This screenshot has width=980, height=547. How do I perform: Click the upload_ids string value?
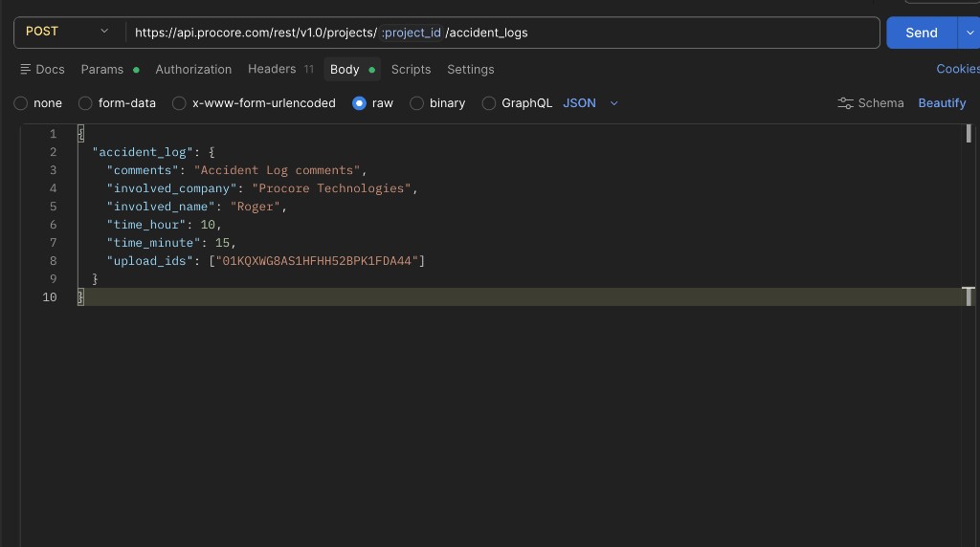click(317, 260)
